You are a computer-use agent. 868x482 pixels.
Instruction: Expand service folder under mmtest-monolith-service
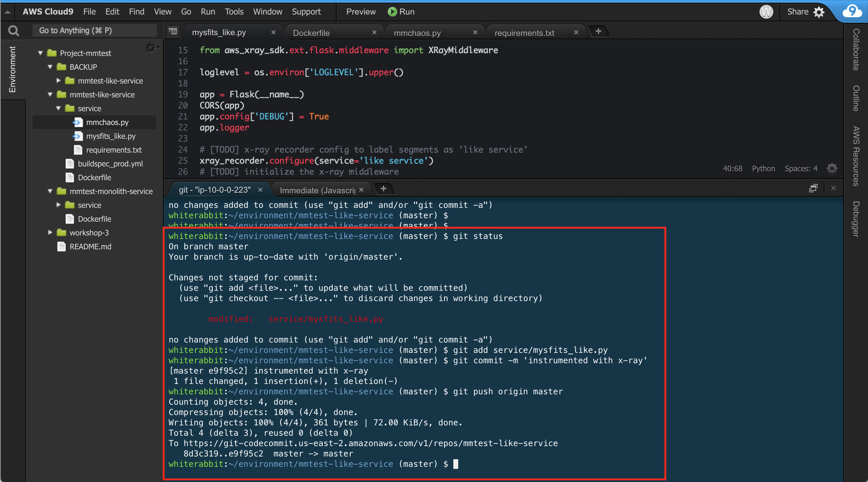click(58, 205)
